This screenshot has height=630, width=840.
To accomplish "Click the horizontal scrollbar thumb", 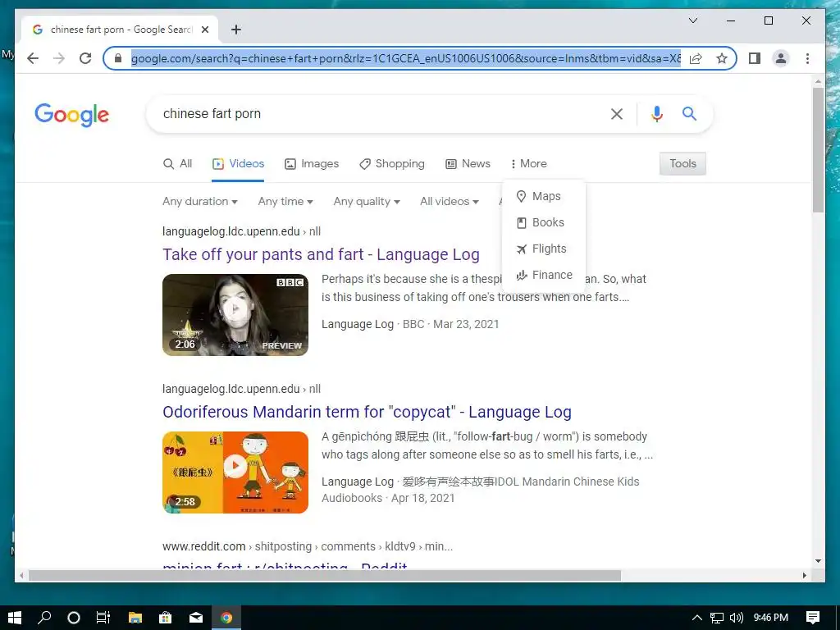I will pyautogui.click(x=325, y=575).
